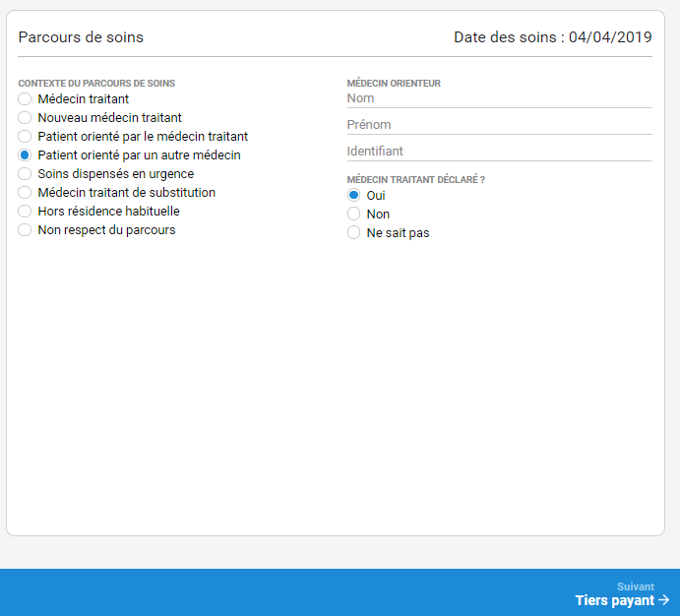Click the 'Médecin orienteur' section label

(394, 84)
